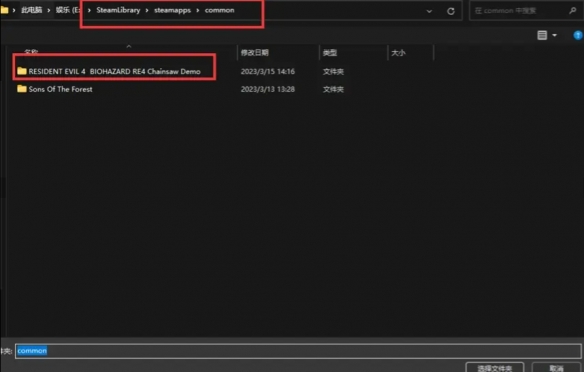The width and height of the screenshot is (584, 372).
Task: Click the date 2023/3/15 14:16
Action: tap(267, 71)
